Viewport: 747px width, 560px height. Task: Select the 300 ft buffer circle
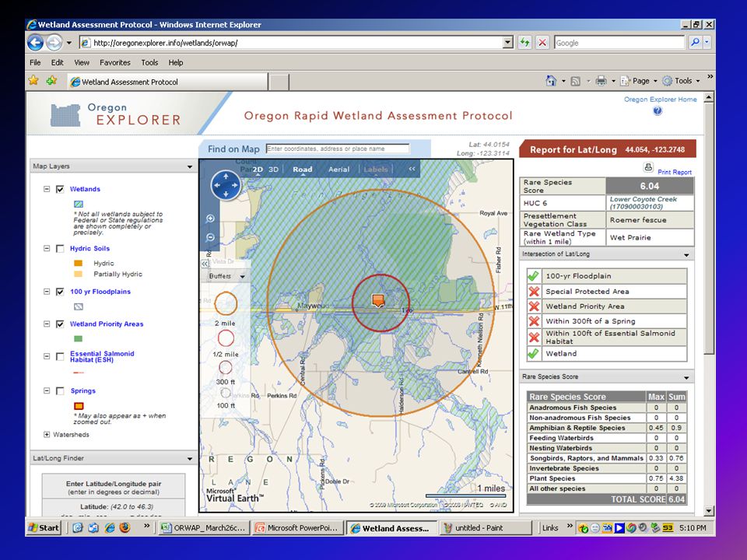(x=226, y=368)
